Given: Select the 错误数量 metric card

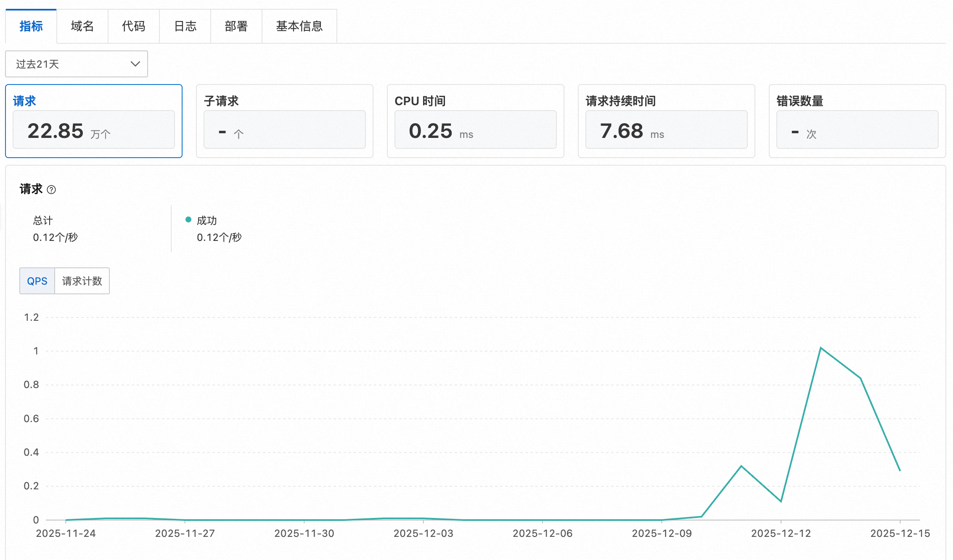Looking at the screenshot, I should click(x=857, y=121).
